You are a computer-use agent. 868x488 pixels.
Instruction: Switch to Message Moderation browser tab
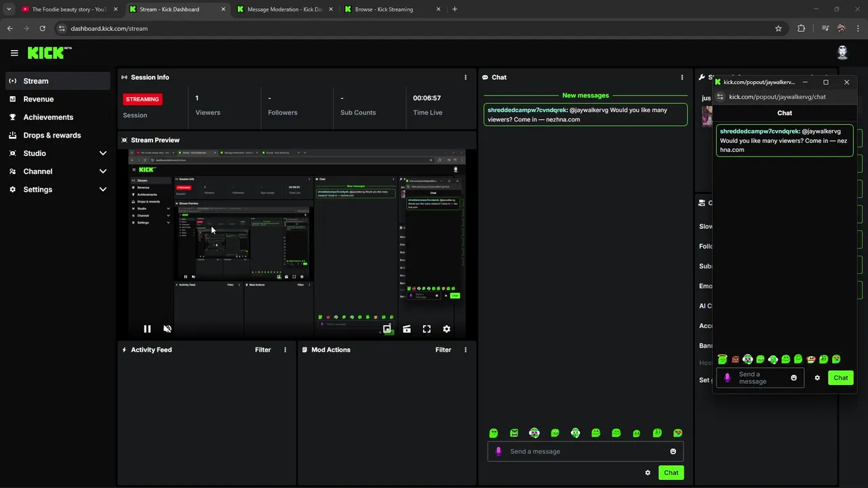click(285, 9)
